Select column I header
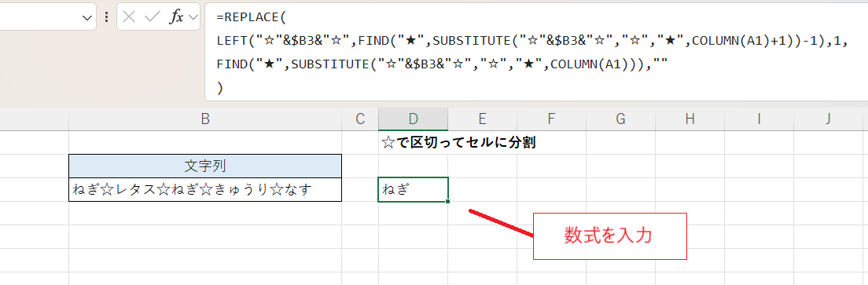 click(759, 119)
